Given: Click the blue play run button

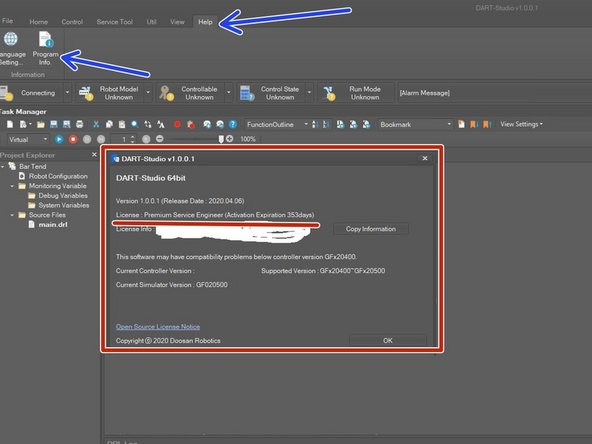Looking at the screenshot, I should (x=59, y=139).
